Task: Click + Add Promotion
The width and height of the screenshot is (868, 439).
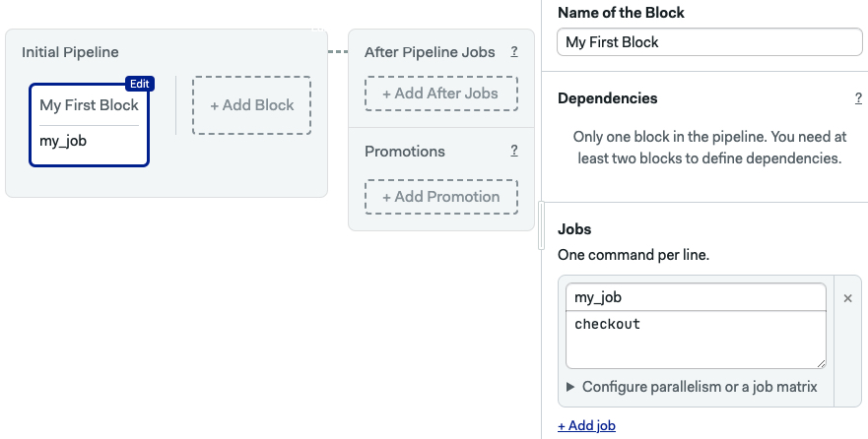Action: pos(441,197)
